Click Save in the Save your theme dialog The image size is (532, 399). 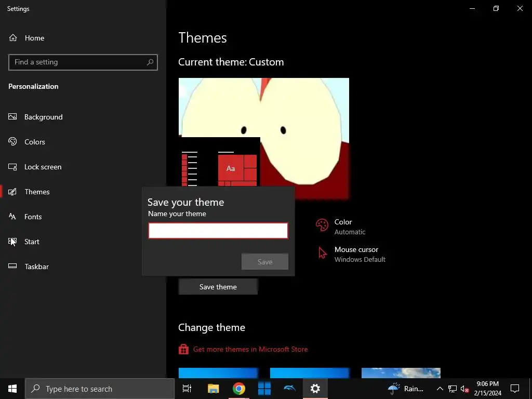(265, 262)
